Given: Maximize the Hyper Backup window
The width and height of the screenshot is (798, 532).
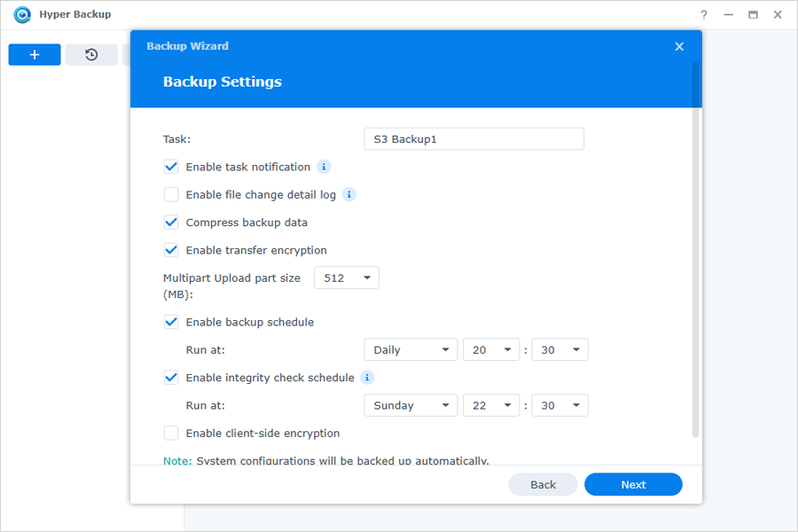Looking at the screenshot, I should pyautogui.click(x=753, y=15).
